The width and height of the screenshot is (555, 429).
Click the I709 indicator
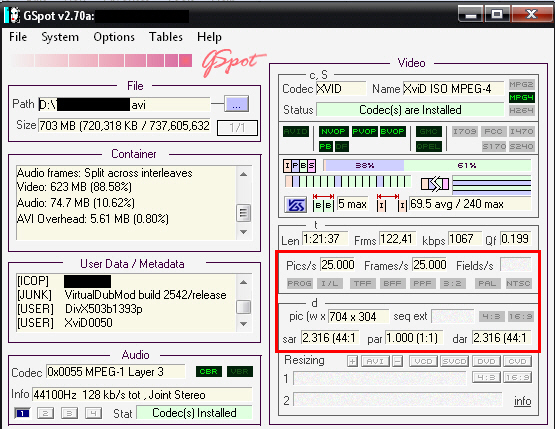pos(464,132)
